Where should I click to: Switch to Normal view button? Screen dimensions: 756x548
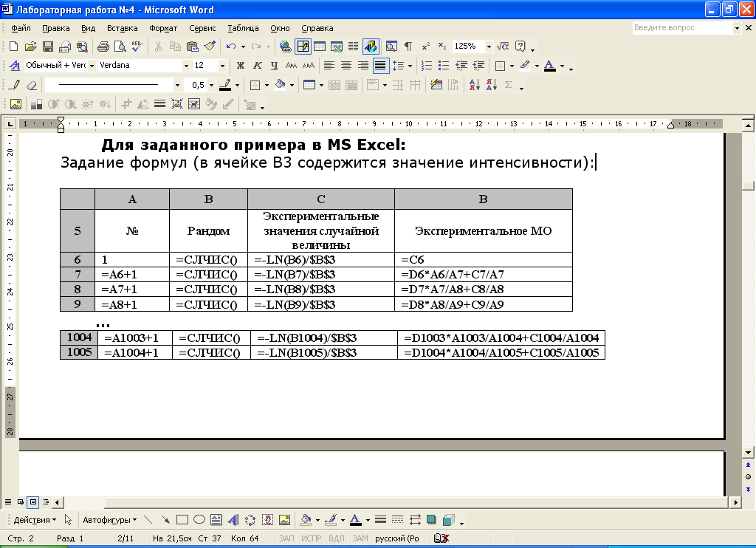(7, 502)
